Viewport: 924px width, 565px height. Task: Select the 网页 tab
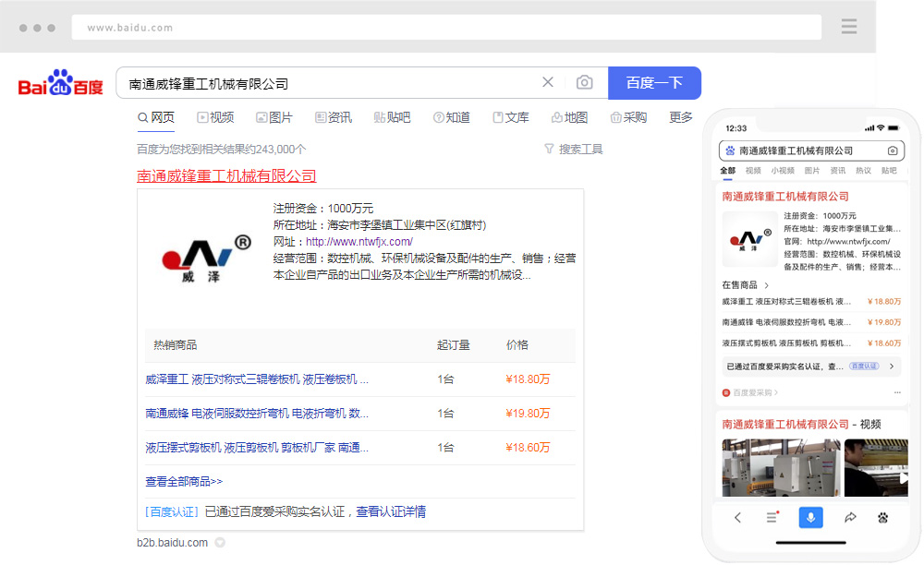point(156,118)
